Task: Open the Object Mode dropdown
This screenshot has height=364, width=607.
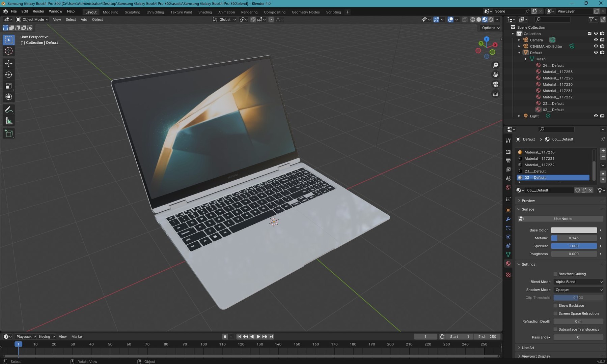Action: pyautogui.click(x=32, y=20)
